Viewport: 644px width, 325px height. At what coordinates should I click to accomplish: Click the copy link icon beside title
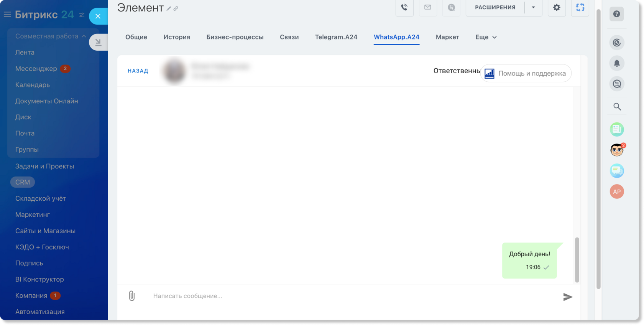176,8
